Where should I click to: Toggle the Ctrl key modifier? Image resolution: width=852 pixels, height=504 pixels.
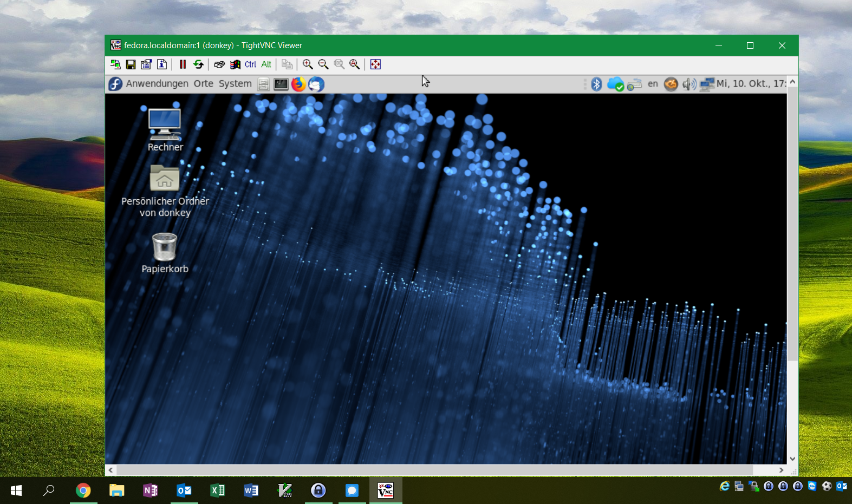pyautogui.click(x=250, y=64)
